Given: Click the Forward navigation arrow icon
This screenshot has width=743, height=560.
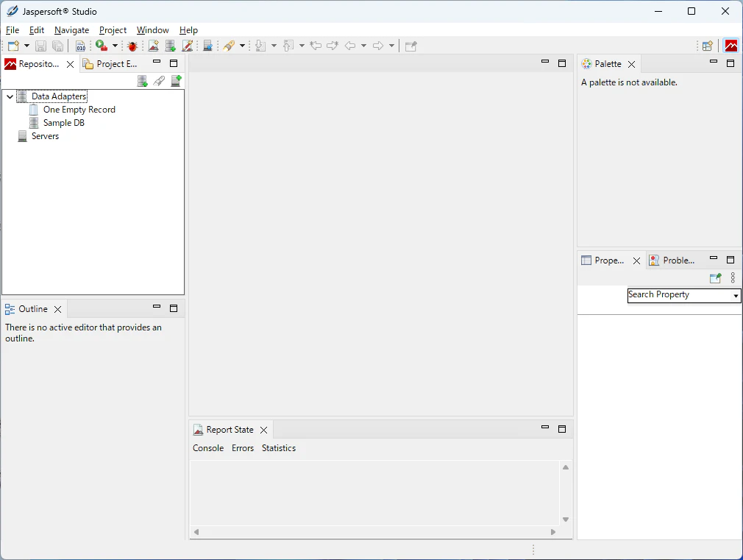Looking at the screenshot, I should (x=378, y=46).
